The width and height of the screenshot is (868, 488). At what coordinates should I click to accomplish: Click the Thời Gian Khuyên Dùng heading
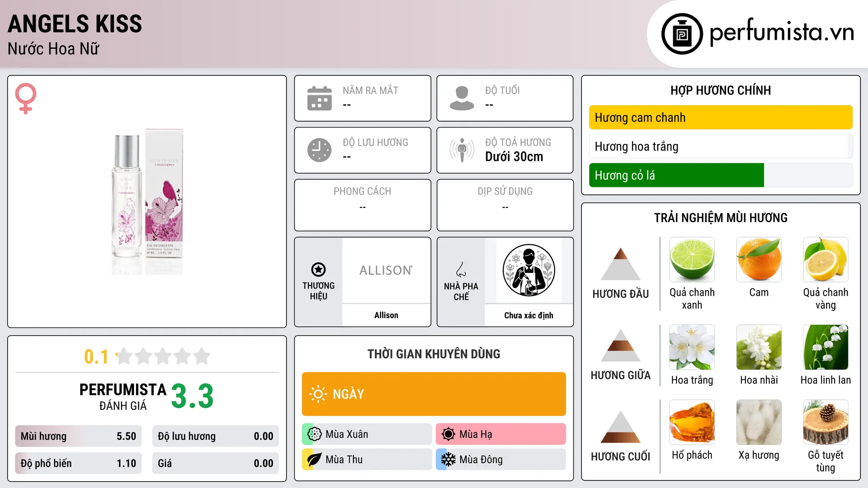point(434,354)
